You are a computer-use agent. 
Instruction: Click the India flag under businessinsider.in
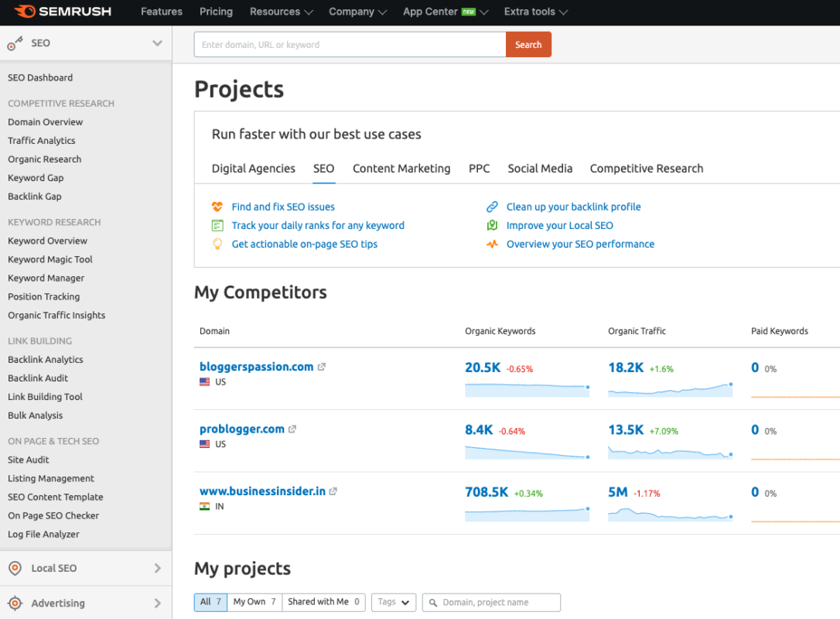point(205,507)
